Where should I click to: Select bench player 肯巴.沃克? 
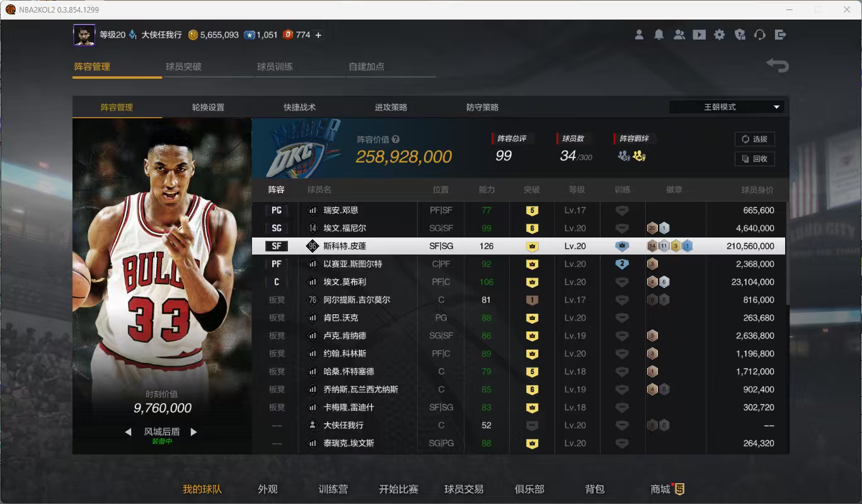[x=341, y=318]
